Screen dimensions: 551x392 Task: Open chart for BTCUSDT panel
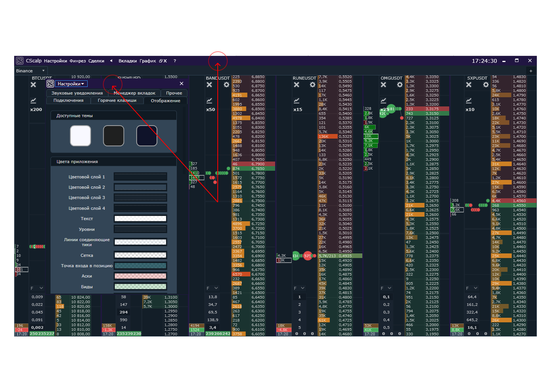coord(33,100)
